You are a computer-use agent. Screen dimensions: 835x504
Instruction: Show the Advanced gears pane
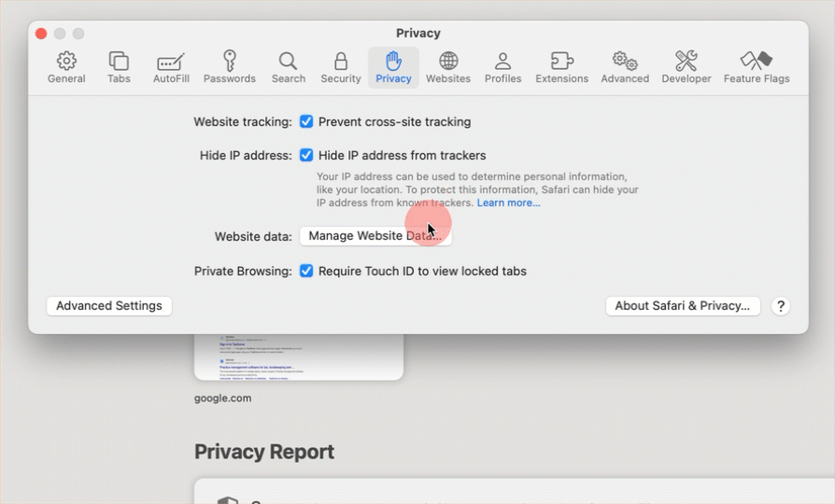pyautogui.click(x=625, y=67)
